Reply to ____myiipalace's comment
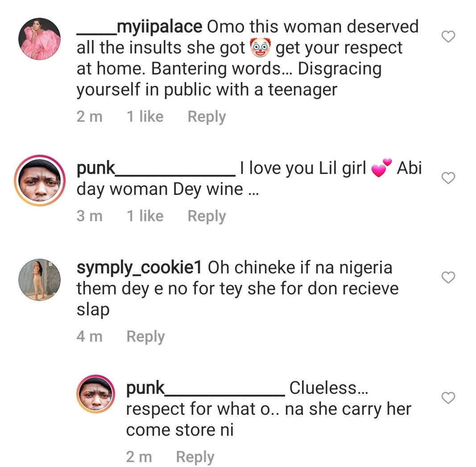The width and height of the screenshot is (476, 467). pyautogui.click(x=207, y=117)
